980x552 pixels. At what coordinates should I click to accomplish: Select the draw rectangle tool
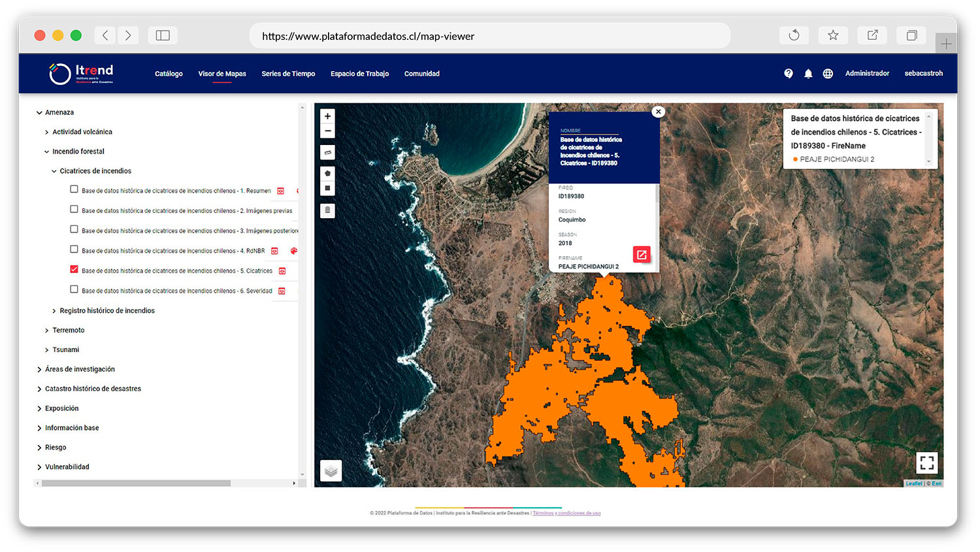[x=327, y=189]
